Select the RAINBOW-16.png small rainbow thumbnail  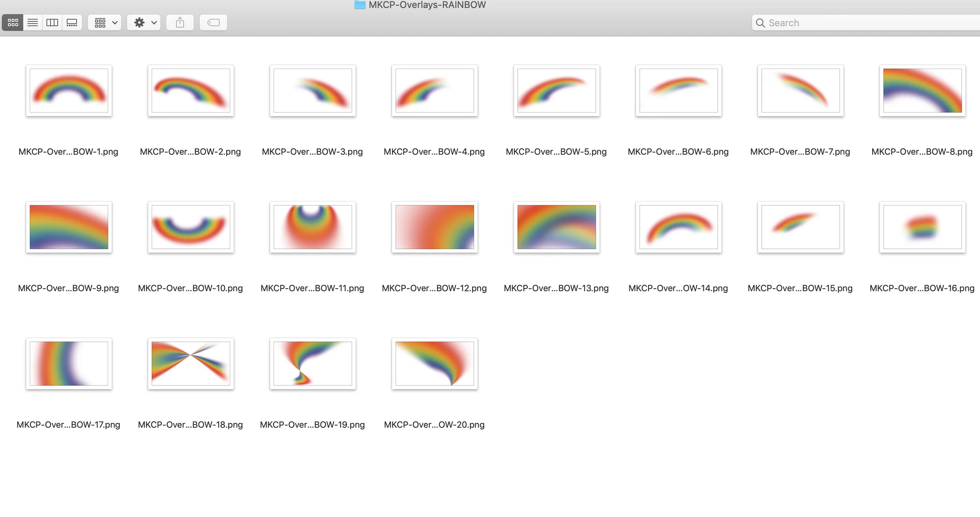(x=922, y=227)
